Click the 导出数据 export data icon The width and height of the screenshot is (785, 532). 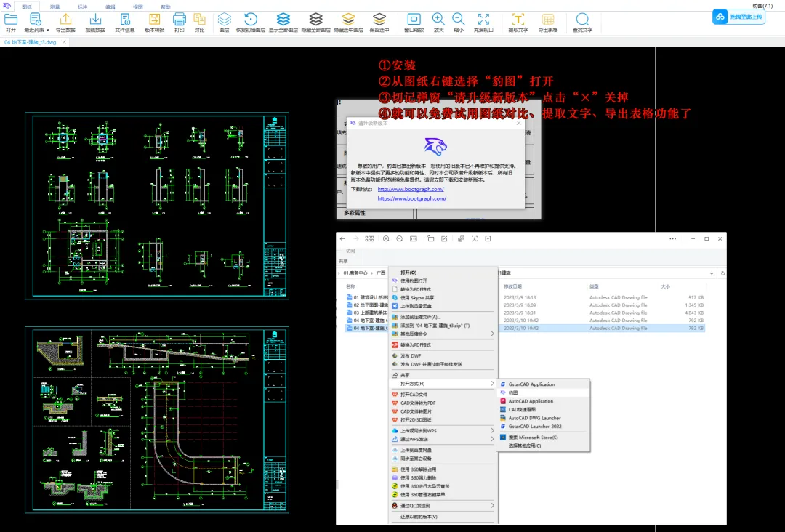tap(65, 20)
